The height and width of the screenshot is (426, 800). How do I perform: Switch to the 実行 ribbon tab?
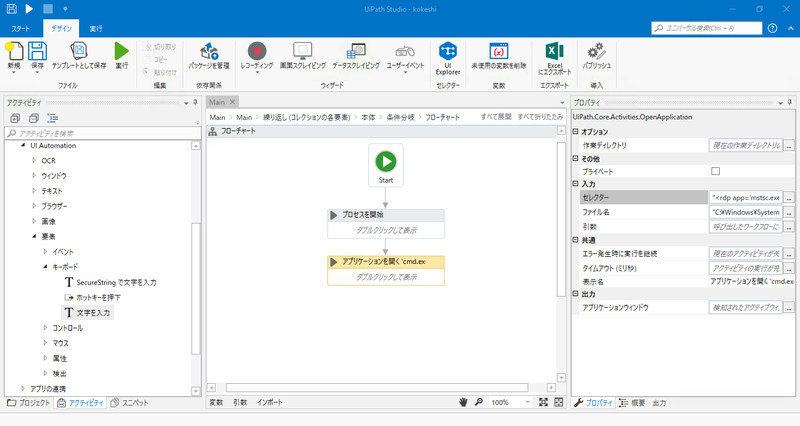(96, 29)
